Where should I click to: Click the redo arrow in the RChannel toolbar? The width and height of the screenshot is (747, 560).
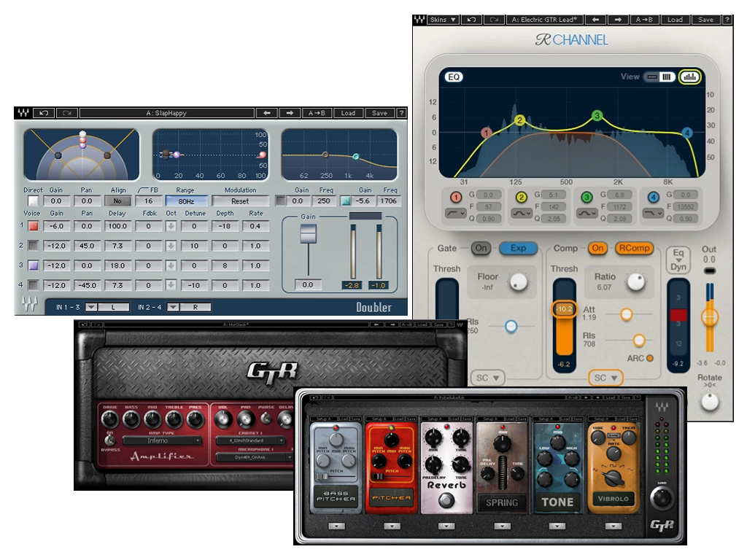[x=494, y=20]
